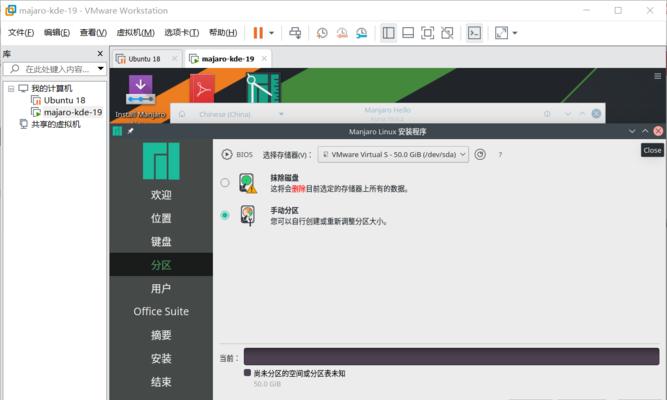Open the 编辑(E) menu
Screen dimensions: 667x400
[57, 32]
